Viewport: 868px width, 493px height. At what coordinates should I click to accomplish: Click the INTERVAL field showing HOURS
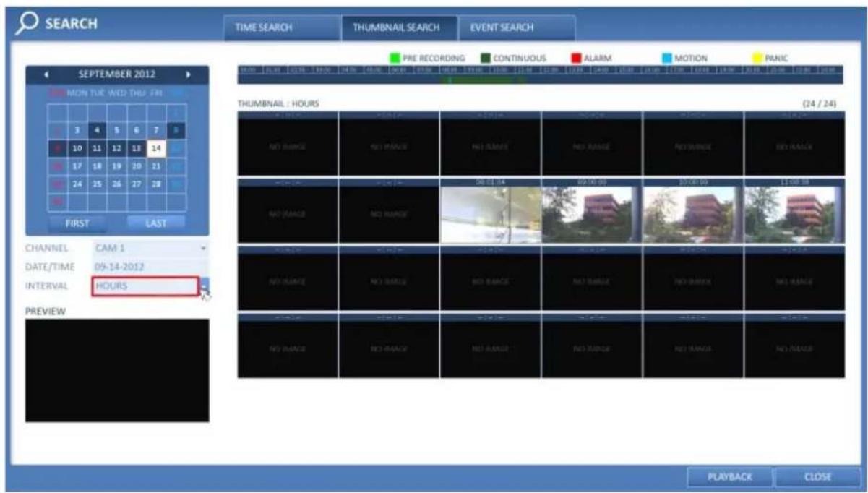[x=145, y=286]
